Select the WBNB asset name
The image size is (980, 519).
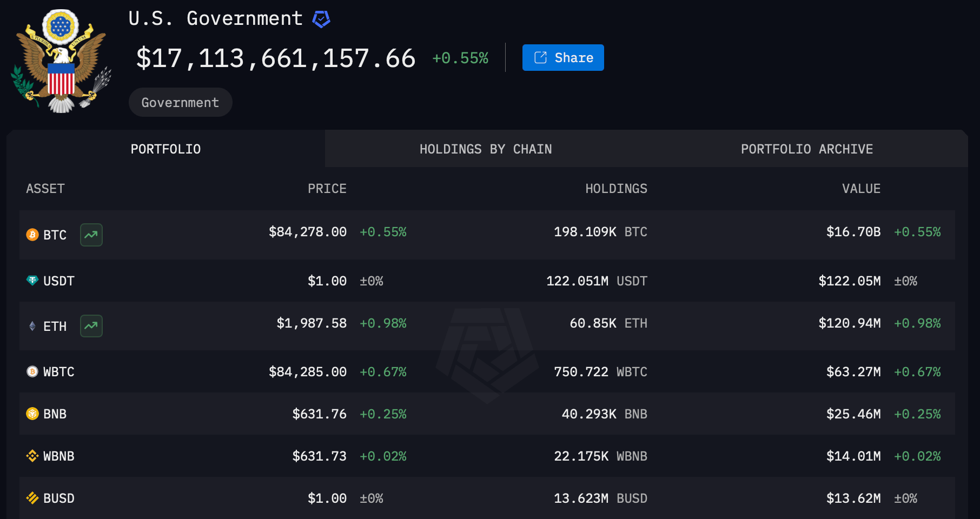[x=59, y=456]
